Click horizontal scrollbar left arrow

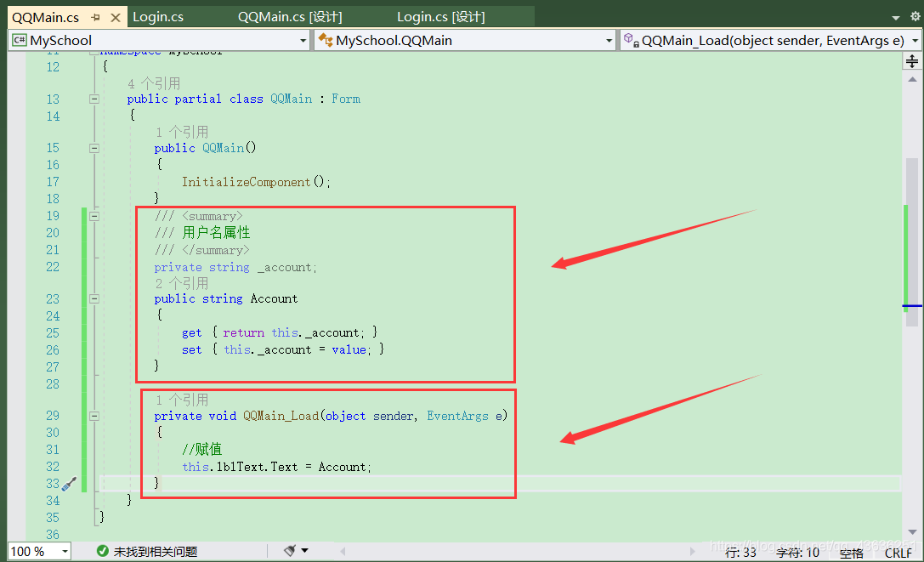tap(343, 552)
